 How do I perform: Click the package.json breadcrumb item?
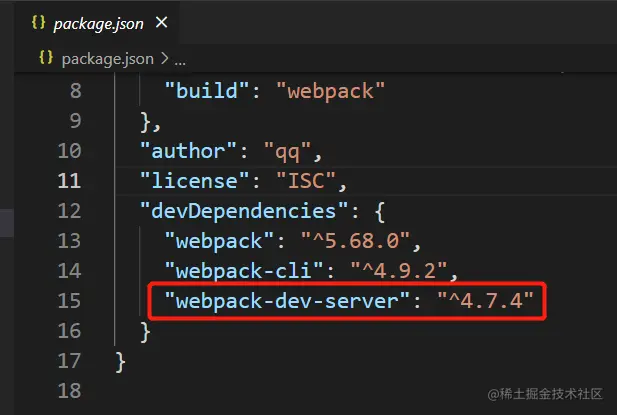107,59
